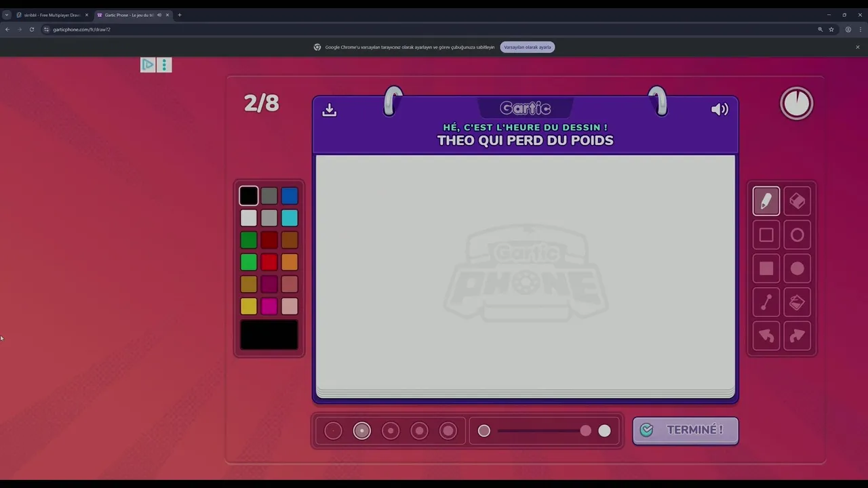Click the Terminé! done button
This screenshot has height=488, width=868.
point(686,430)
